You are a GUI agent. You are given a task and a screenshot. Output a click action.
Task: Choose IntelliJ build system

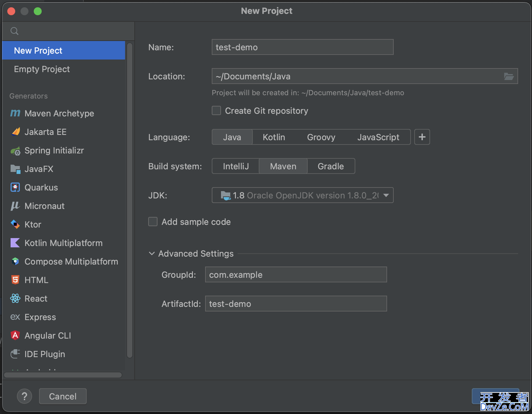tap(236, 166)
